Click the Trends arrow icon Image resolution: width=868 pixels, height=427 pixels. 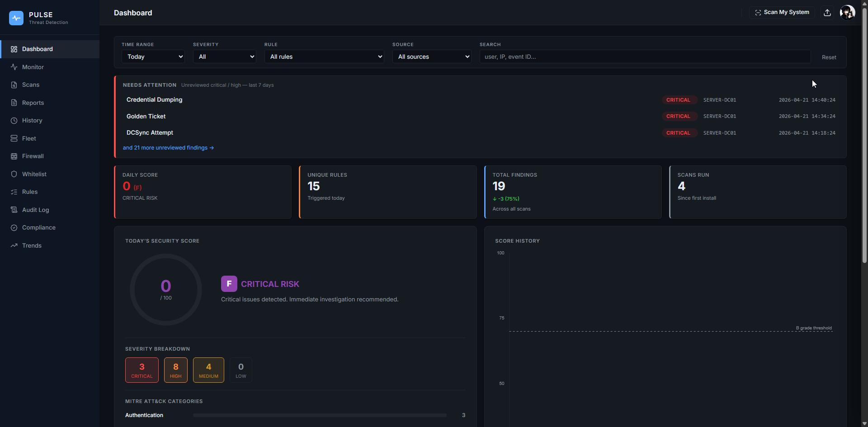[x=14, y=245]
